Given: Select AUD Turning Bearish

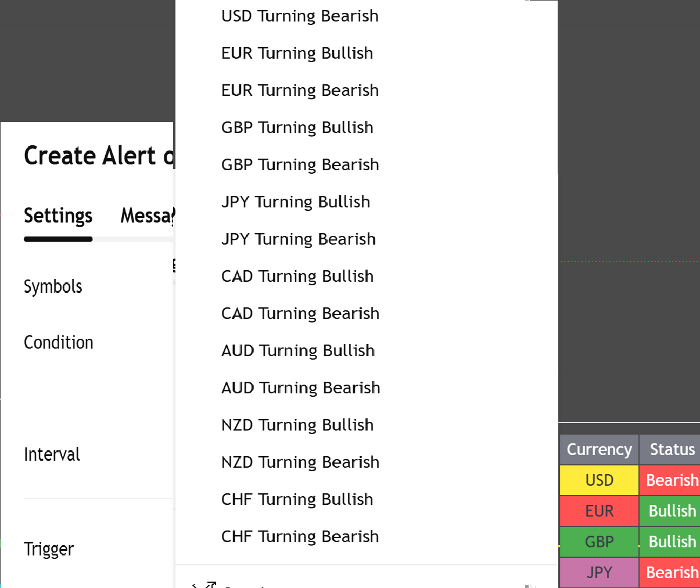Looking at the screenshot, I should point(301,388).
